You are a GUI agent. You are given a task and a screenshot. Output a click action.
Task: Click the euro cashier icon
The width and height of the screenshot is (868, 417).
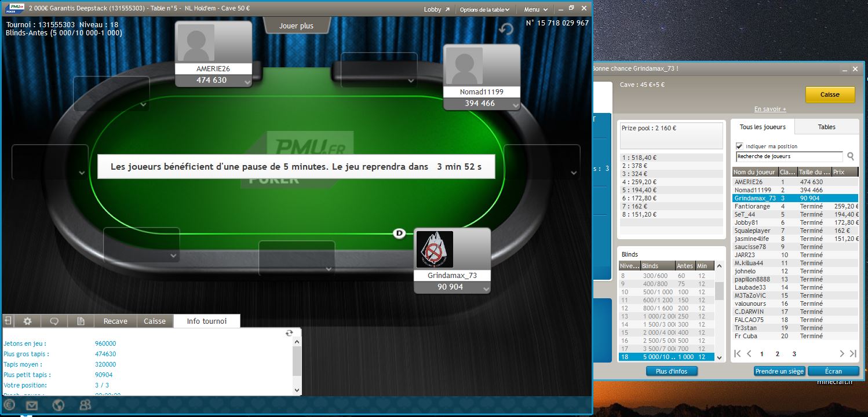point(9,405)
